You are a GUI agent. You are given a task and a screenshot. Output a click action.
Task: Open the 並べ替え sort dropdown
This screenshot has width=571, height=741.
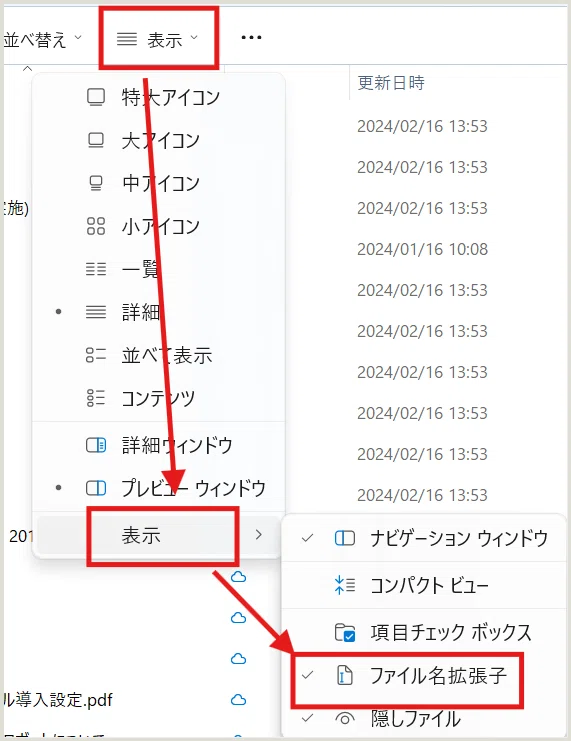pyautogui.click(x=43, y=39)
